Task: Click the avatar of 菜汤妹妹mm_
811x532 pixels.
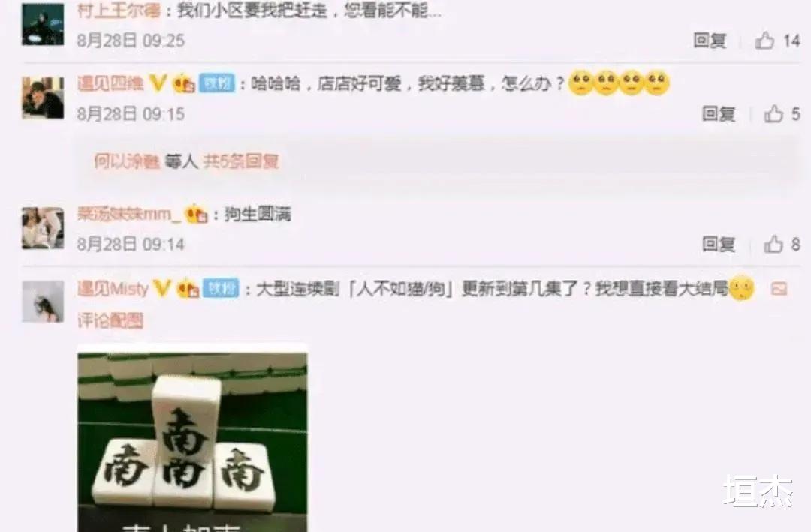Action: pos(43,228)
